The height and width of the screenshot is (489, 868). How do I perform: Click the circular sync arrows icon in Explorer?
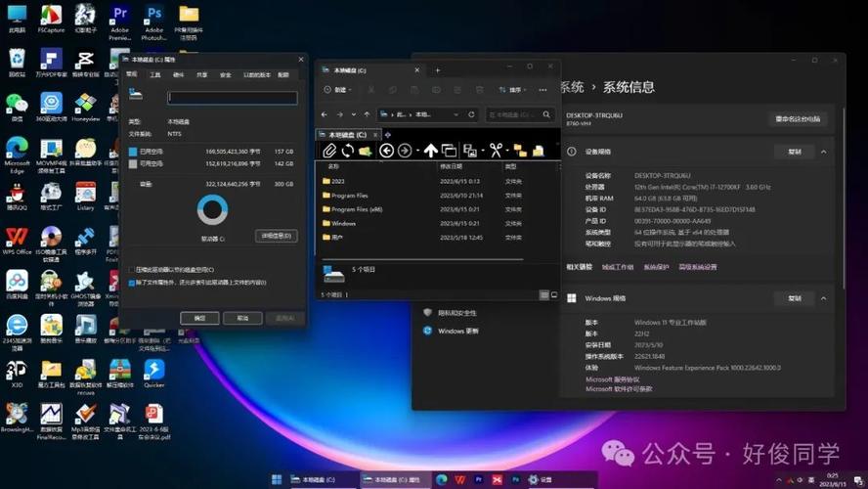[x=348, y=150]
